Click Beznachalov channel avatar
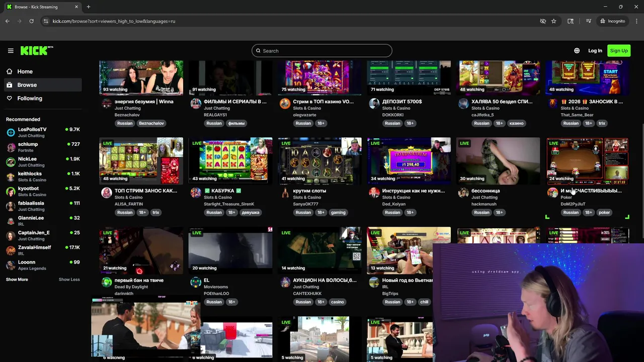Screen dimensions: 644x362 pos(107,104)
